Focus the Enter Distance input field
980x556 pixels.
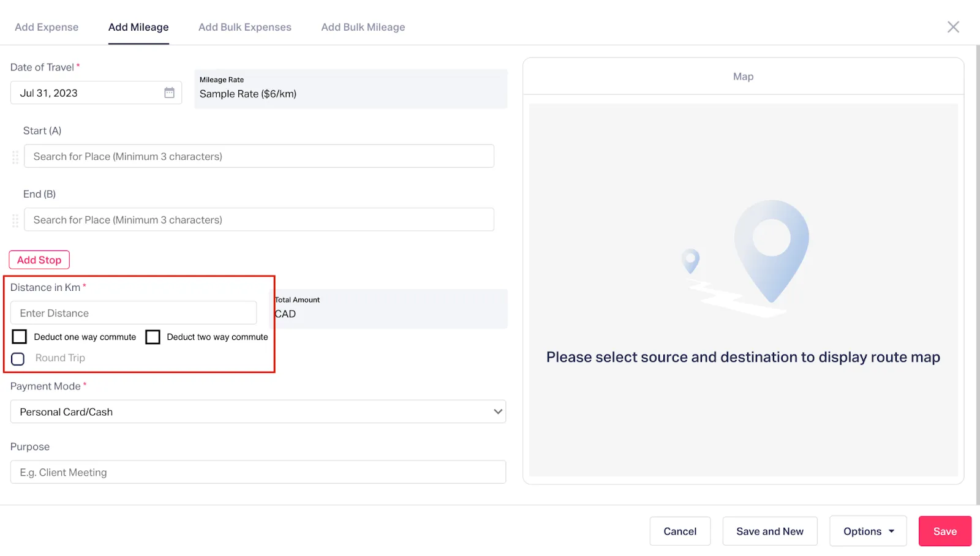pyautogui.click(x=134, y=313)
